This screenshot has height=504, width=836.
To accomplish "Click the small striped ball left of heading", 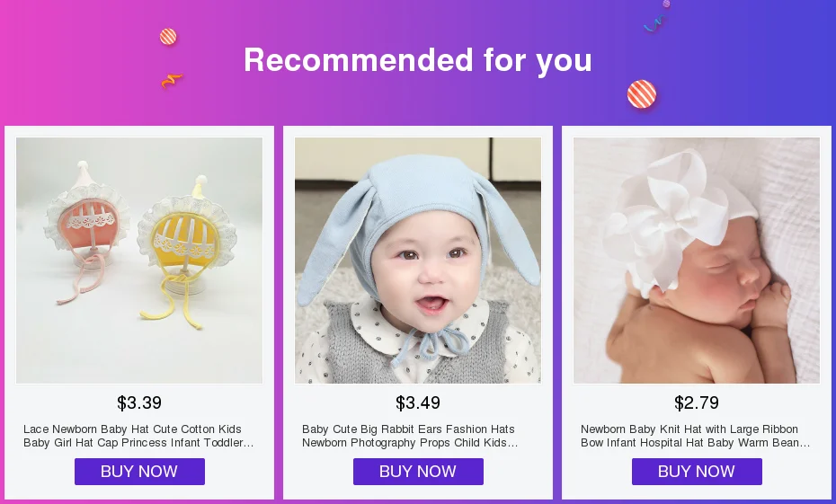I will tap(168, 37).
